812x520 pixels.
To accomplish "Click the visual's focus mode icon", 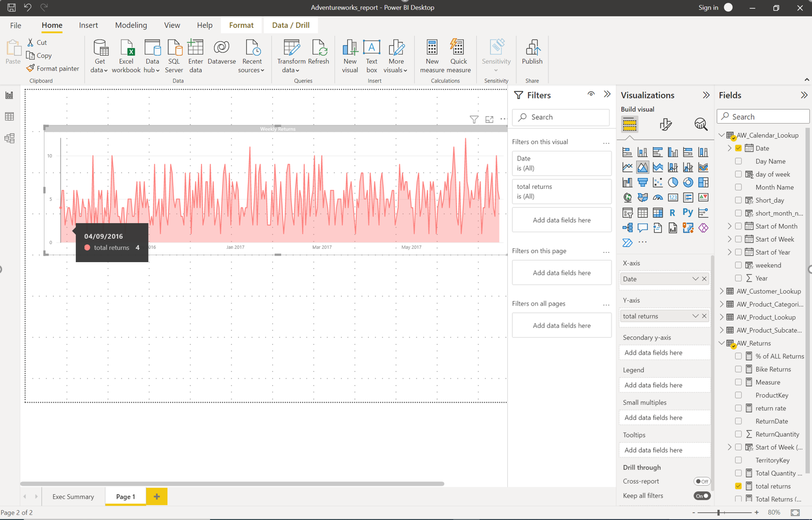I will pos(489,119).
